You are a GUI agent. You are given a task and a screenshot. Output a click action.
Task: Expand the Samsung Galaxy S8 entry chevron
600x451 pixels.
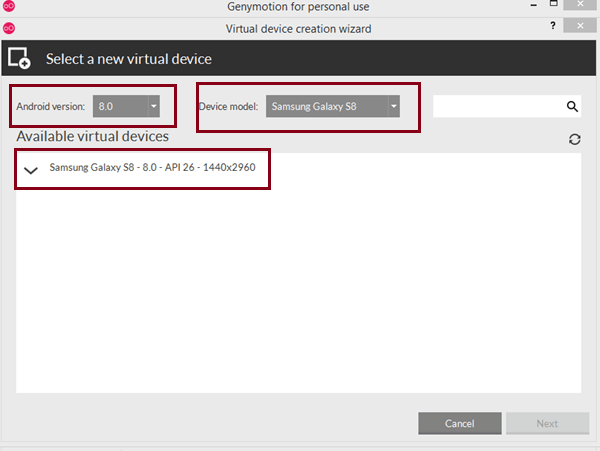(31, 170)
